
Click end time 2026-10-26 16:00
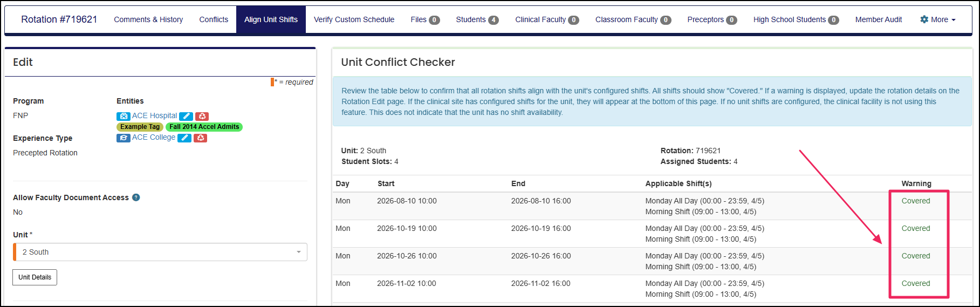coord(541,256)
